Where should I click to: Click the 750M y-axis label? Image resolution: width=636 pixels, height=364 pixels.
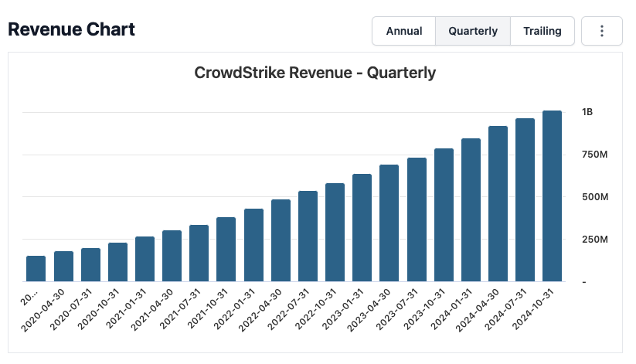[x=594, y=155]
